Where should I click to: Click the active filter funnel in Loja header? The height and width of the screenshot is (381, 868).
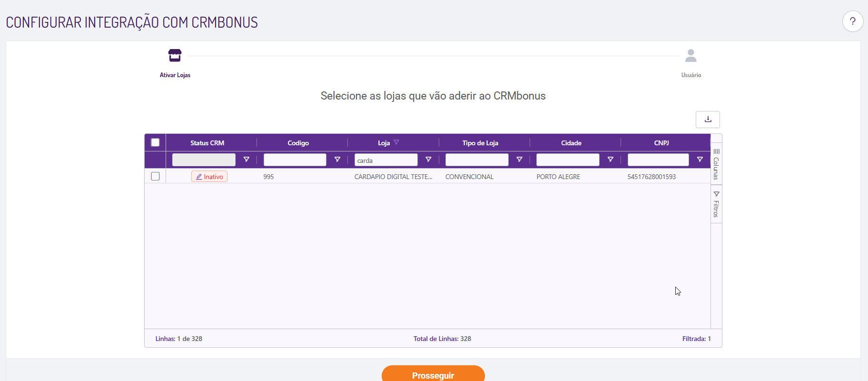[396, 142]
